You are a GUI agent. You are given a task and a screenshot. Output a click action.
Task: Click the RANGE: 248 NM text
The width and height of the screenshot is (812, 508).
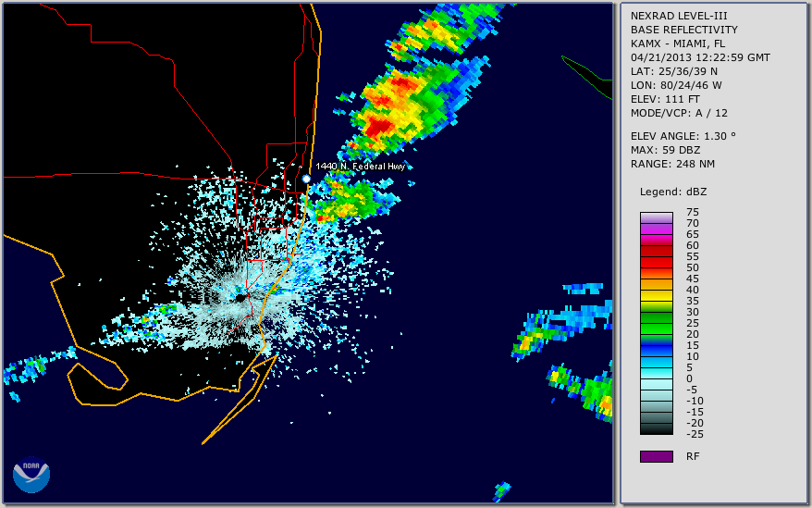pyautogui.click(x=672, y=164)
